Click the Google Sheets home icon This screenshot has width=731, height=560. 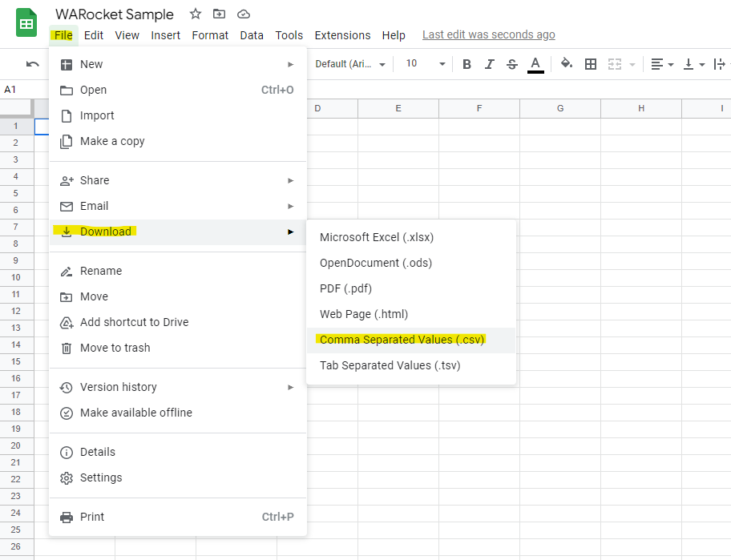[25, 22]
